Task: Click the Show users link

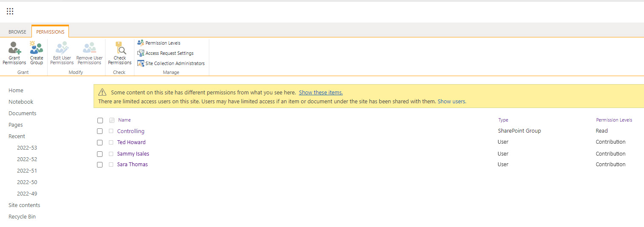Action: coord(451,102)
